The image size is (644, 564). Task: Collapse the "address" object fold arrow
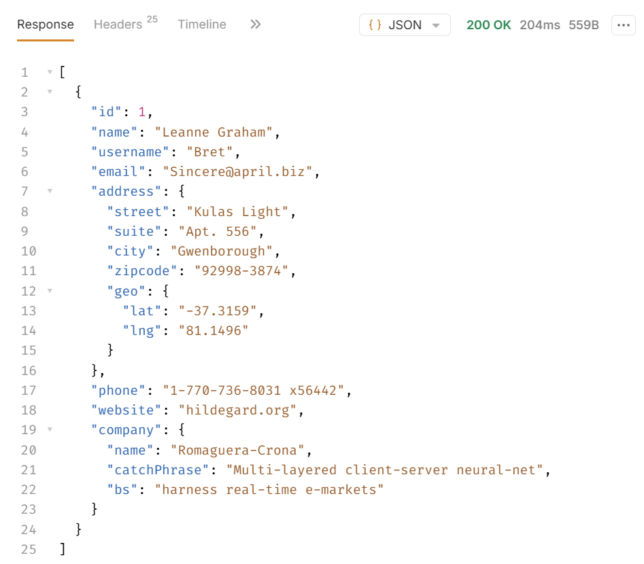(x=50, y=191)
